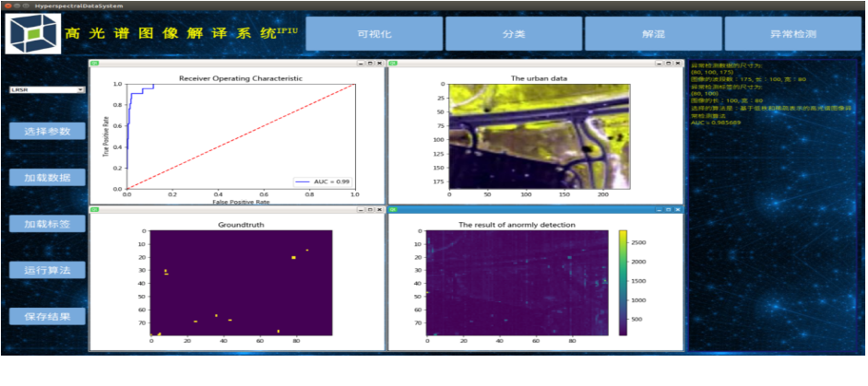The image size is (868, 386).
Task: Go to the 解混 tab
Action: [x=652, y=34]
